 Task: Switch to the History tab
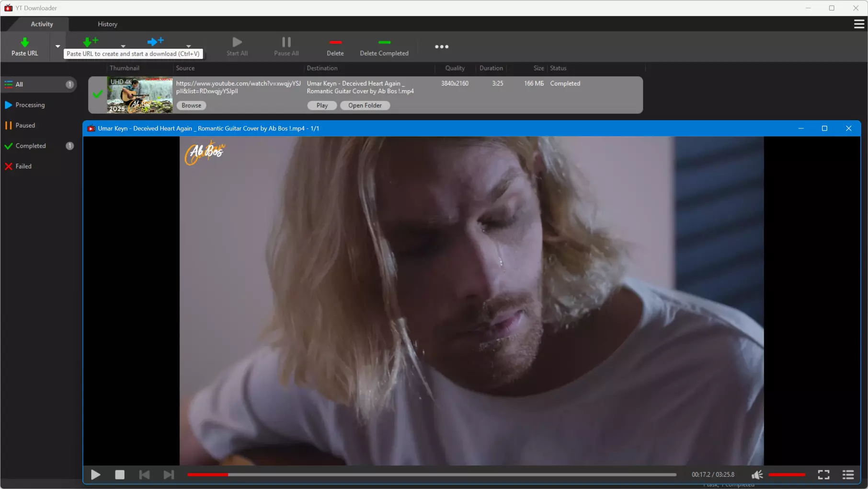107,24
